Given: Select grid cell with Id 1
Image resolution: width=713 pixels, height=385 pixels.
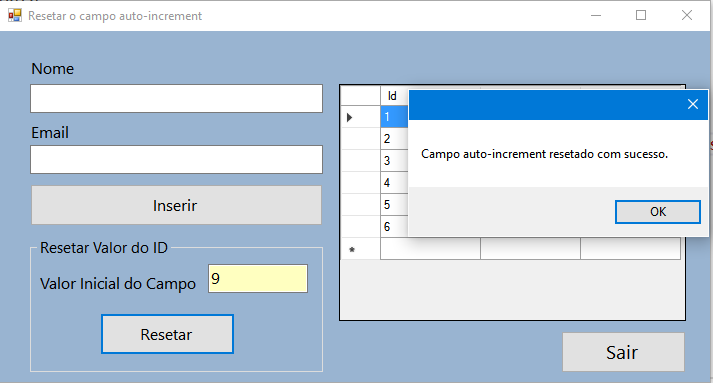Looking at the screenshot, I should coord(394,117).
